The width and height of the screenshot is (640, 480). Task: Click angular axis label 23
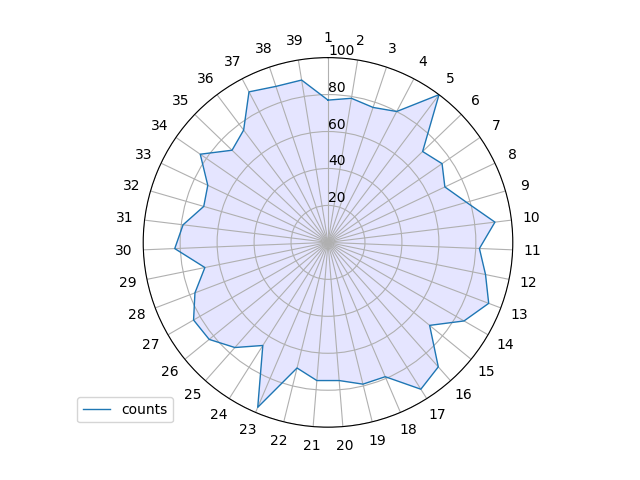248,429
